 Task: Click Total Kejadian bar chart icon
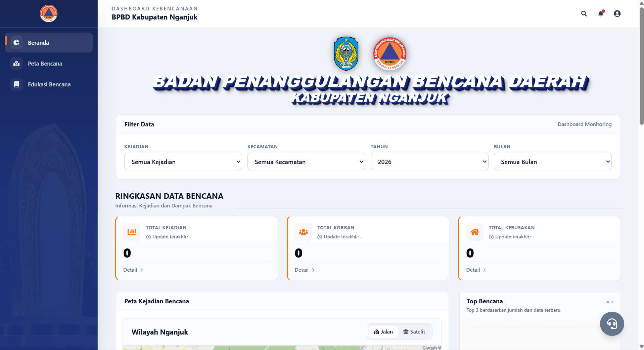click(x=132, y=232)
